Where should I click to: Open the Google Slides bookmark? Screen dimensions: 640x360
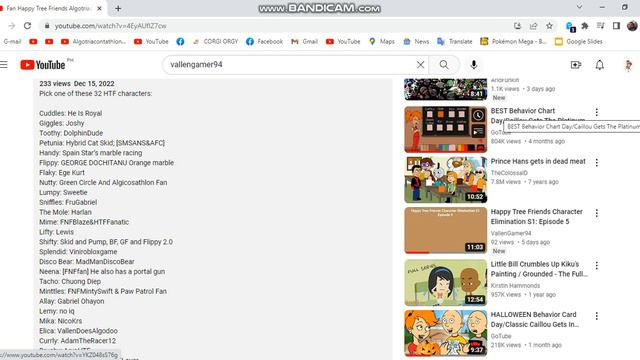[579, 42]
